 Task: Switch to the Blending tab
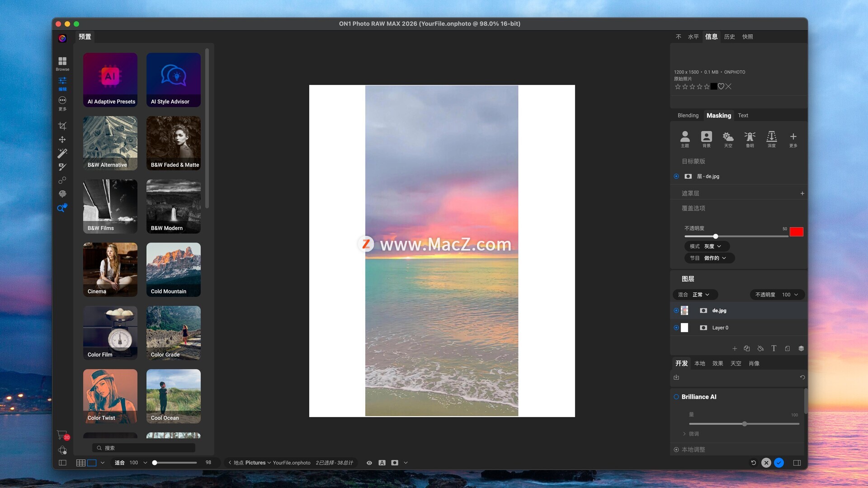[x=688, y=115]
